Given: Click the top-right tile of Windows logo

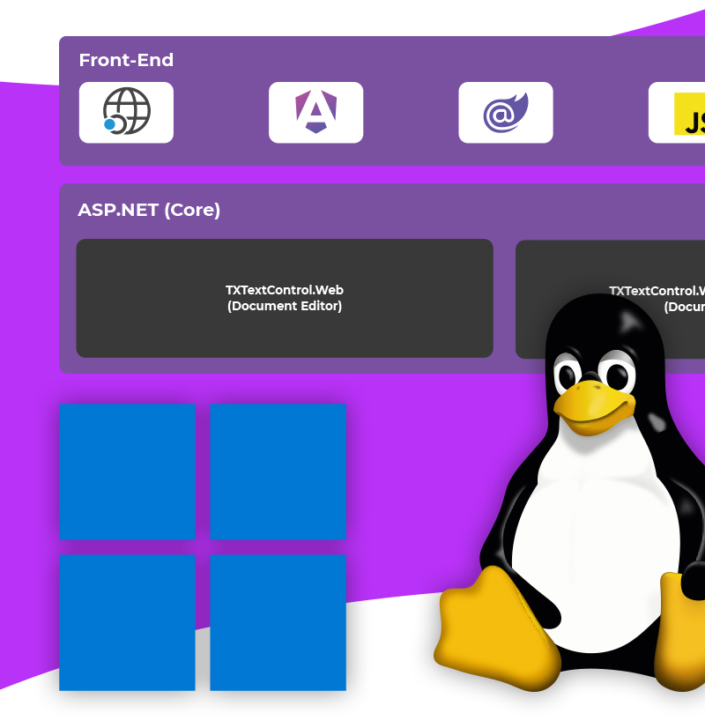Looking at the screenshot, I should 278,471.
